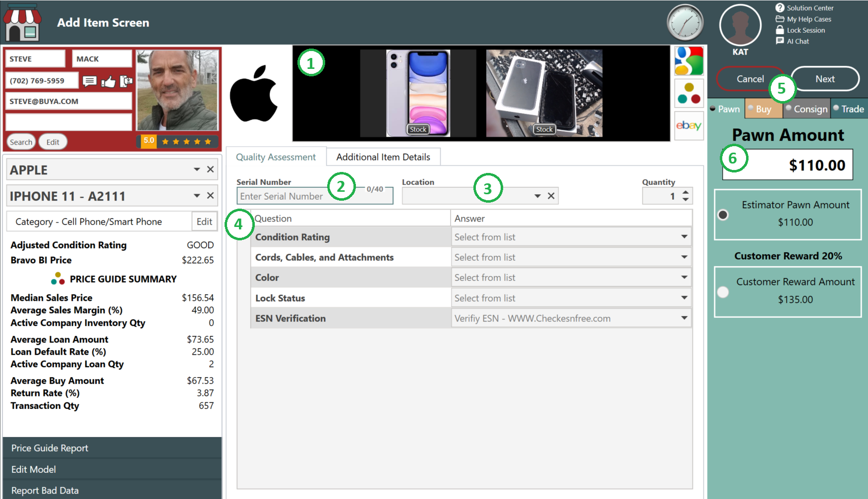Select the Pawn transaction type

(x=725, y=109)
